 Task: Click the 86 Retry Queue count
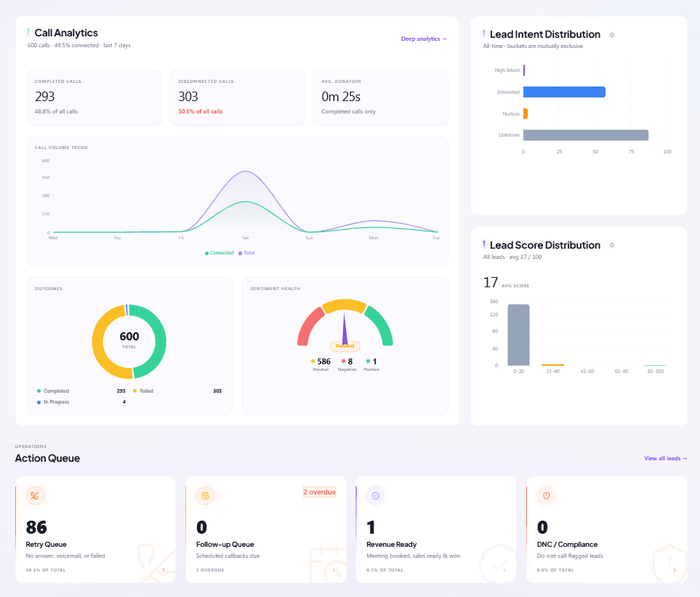(x=36, y=527)
